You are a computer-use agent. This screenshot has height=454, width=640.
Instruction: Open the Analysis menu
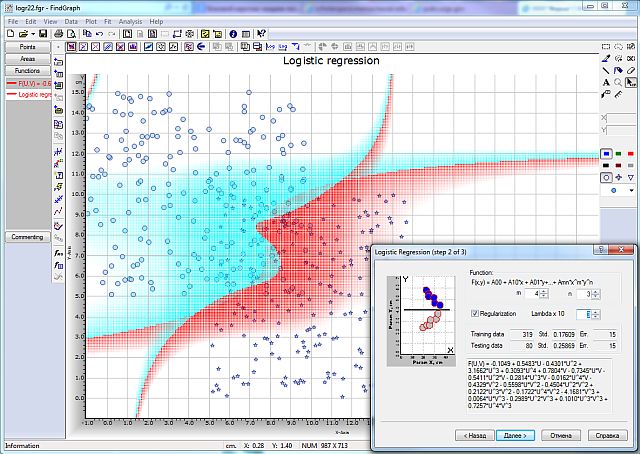[x=130, y=21]
